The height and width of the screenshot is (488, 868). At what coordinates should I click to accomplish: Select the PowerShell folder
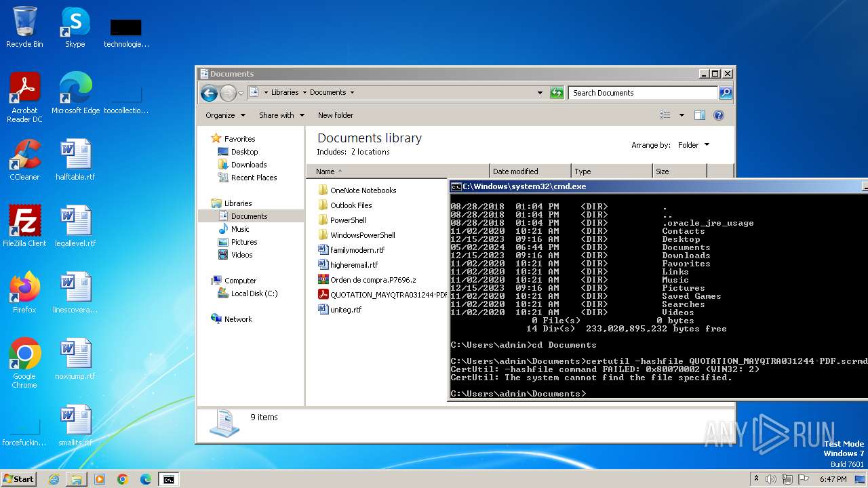point(342,220)
